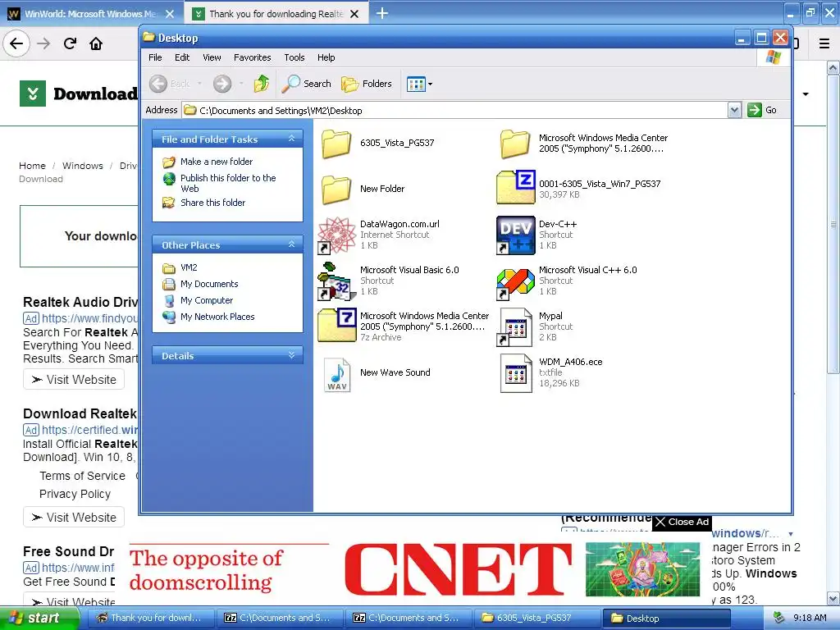Open the File menu
The height and width of the screenshot is (630, 840).
pyautogui.click(x=155, y=57)
